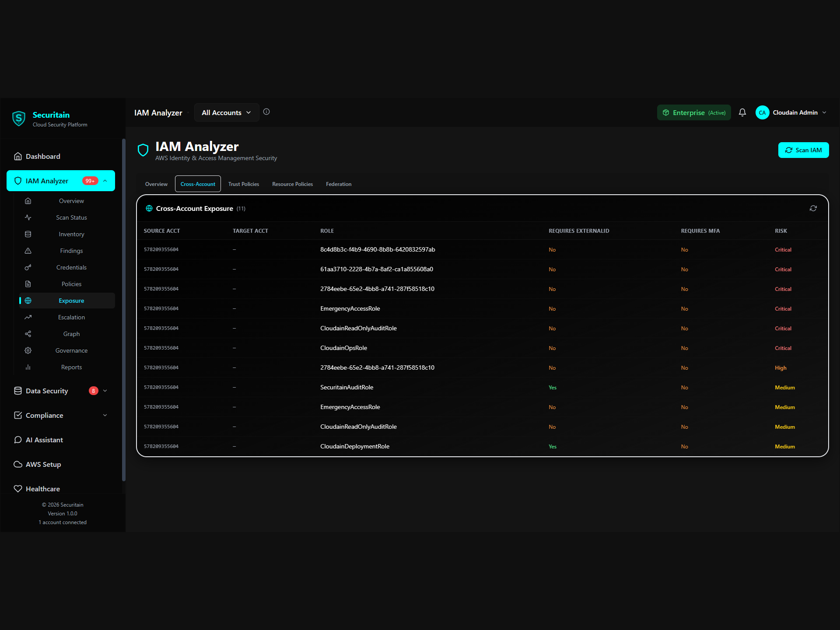Open the All Accounts dropdown
This screenshot has width=840, height=630.
[x=227, y=112]
